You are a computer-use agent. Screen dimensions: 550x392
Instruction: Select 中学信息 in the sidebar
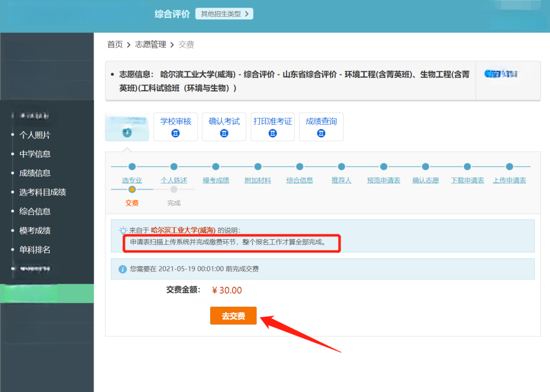(35, 154)
